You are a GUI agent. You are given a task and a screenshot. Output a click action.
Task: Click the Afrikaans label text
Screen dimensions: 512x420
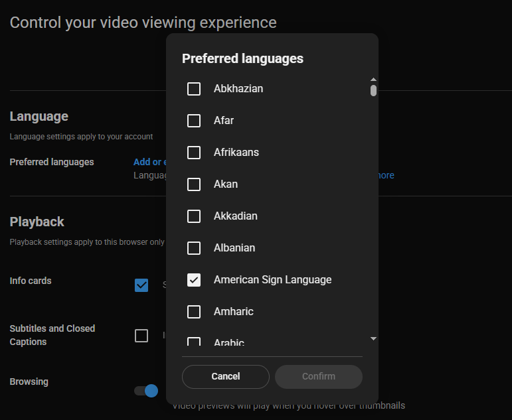(x=236, y=153)
